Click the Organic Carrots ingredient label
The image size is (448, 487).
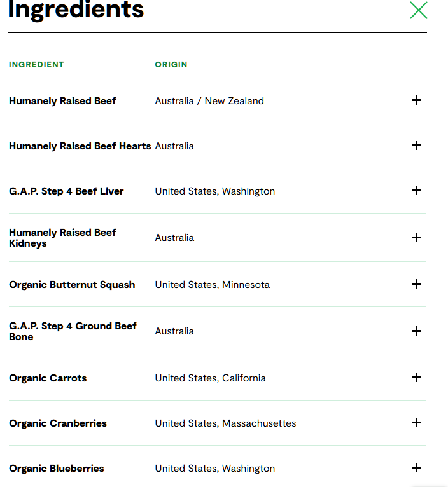[48, 378]
